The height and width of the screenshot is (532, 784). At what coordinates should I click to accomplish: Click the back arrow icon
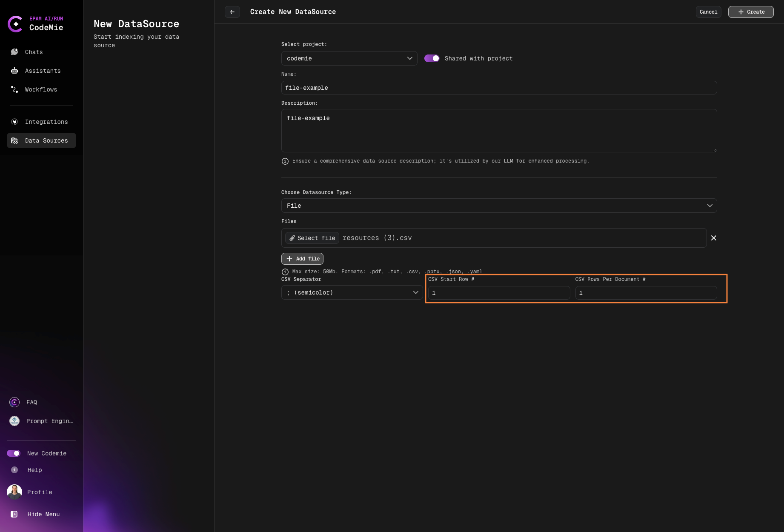pyautogui.click(x=232, y=12)
